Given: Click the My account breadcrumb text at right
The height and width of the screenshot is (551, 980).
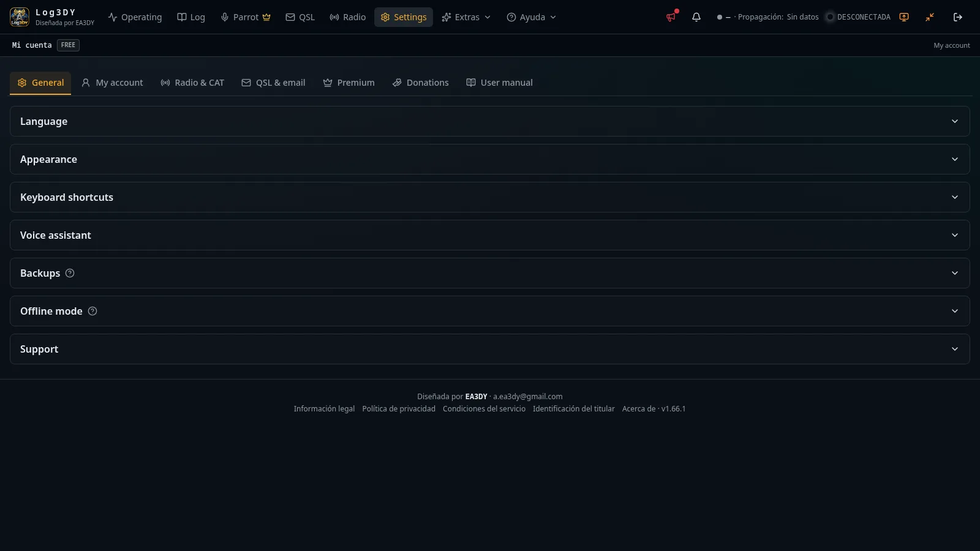Looking at the screenshot, I should click(952, 45).
